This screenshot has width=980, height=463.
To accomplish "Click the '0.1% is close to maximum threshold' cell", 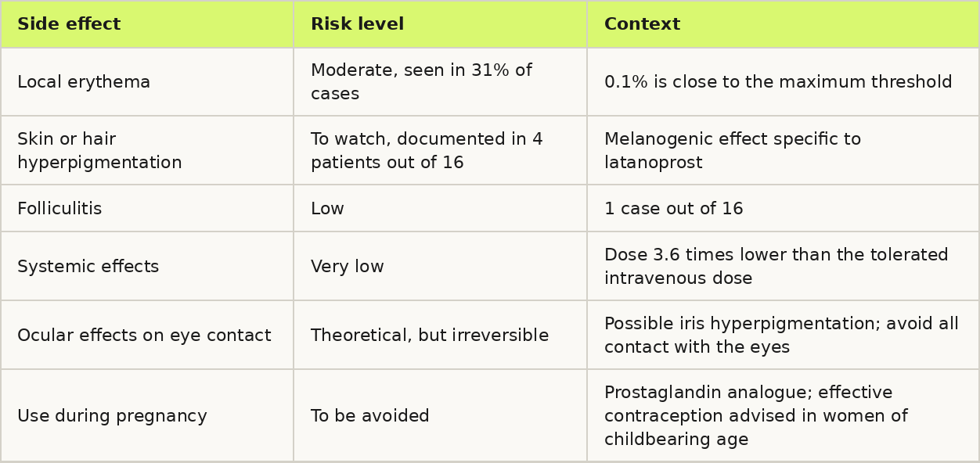I will 783,82.
